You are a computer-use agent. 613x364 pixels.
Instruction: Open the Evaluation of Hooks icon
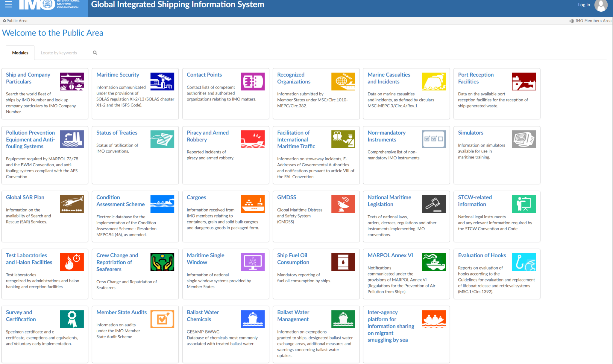pos(524,262)
